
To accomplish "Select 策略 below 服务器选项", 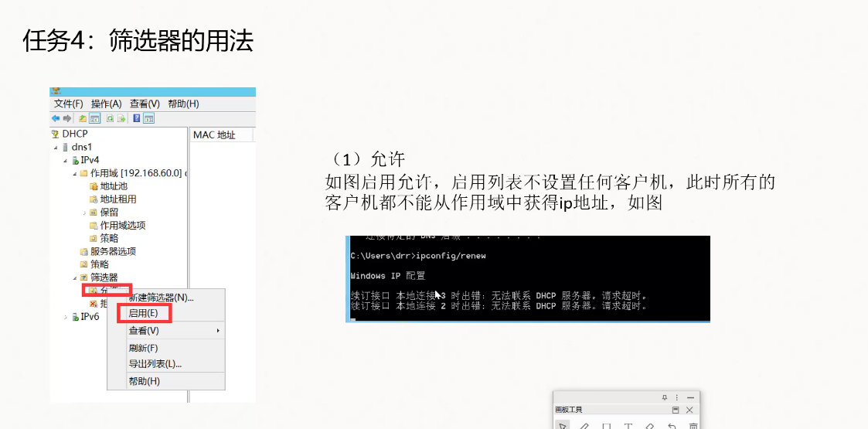I will point(100,264).
